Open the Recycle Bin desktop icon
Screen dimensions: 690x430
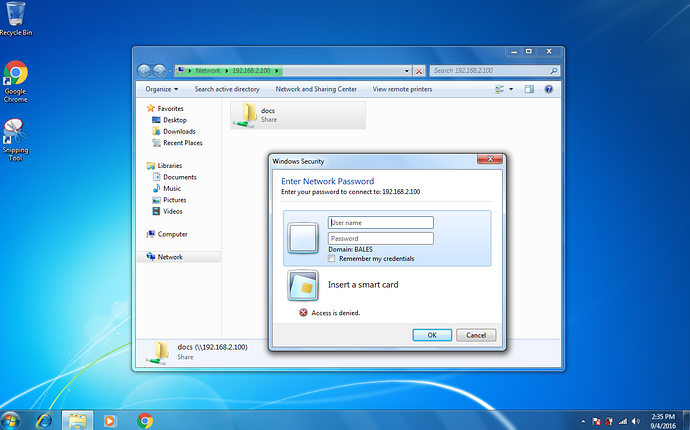16,18
